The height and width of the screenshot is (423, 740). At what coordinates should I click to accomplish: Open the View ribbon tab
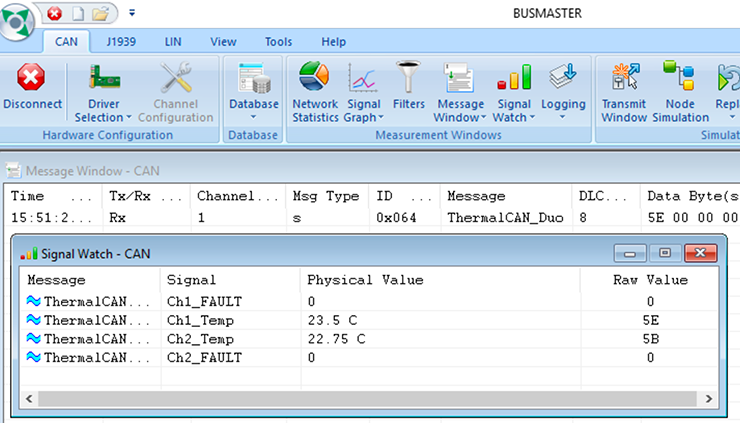coord(223,42)
